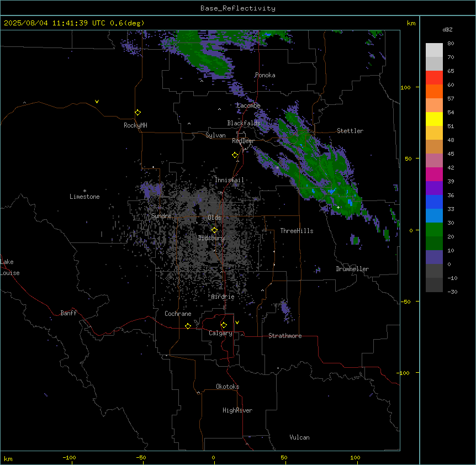The height and width of the screenshot is (465, 476).
Task: Click the Base_Reflectivity title text
Action: [x=238, y=8]
